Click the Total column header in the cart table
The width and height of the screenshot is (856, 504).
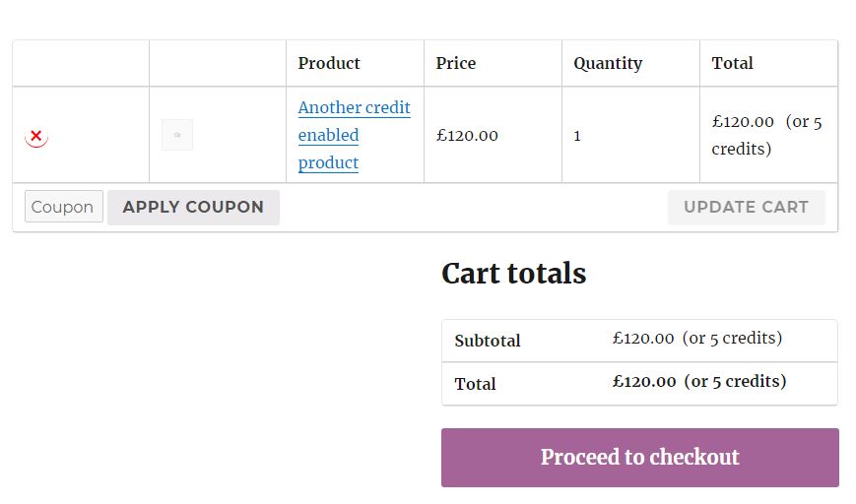tap(732, 63)
